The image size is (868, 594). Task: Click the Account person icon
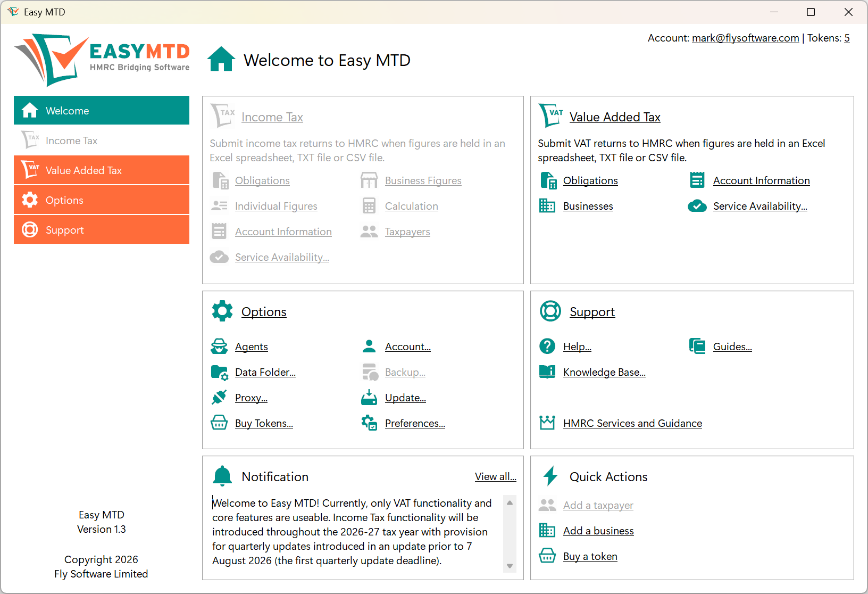click(369, 346)
